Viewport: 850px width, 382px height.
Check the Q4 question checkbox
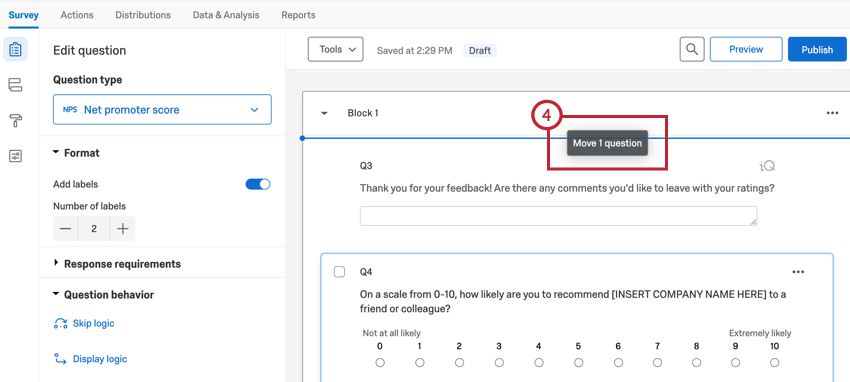click(x=339, y=271)
